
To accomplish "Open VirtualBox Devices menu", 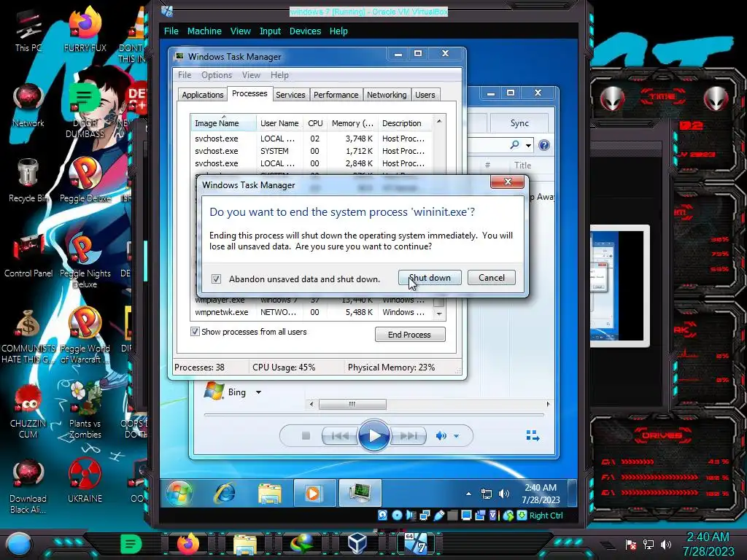I will pyautogui.click(x=305, y=31).
